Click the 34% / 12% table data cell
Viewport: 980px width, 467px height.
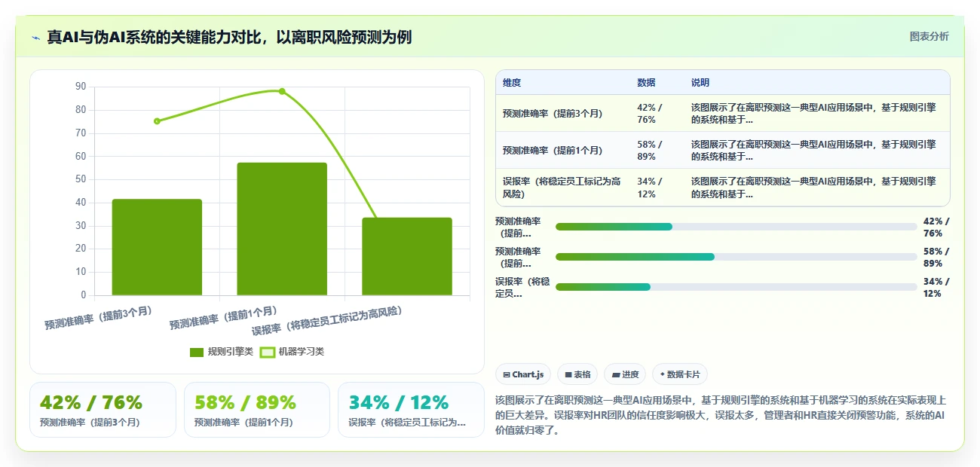(x=657, y=188)
